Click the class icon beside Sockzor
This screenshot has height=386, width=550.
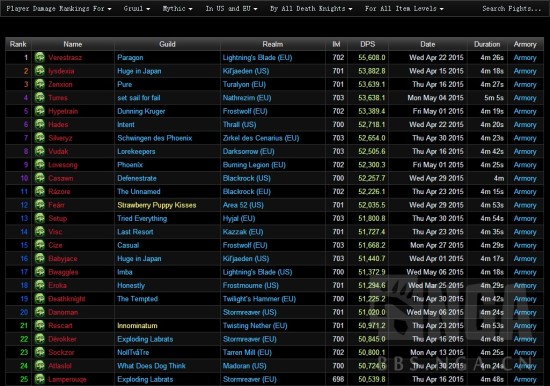click(x=40, y=352)
